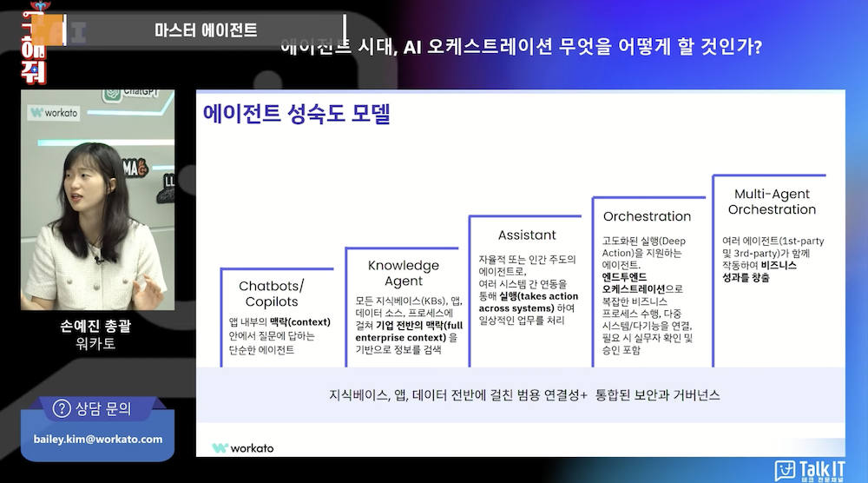The width and height of the screenshot is (868, 483).
Task: Click the speaker name 손예진 총괄
Action: (97, 326)
